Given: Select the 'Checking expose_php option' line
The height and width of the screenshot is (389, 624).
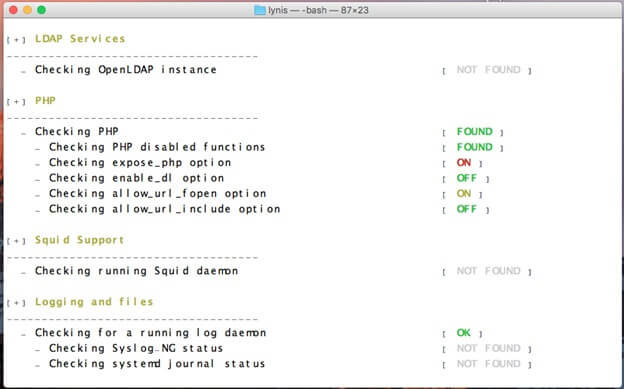Looking at the screenshot, I should tap(140, 162).
